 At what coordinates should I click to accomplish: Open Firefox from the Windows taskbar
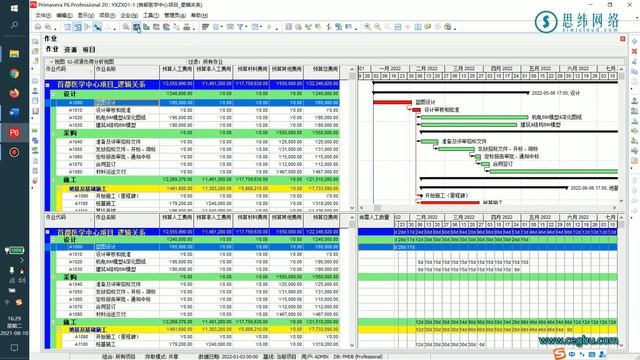point(14,93)
